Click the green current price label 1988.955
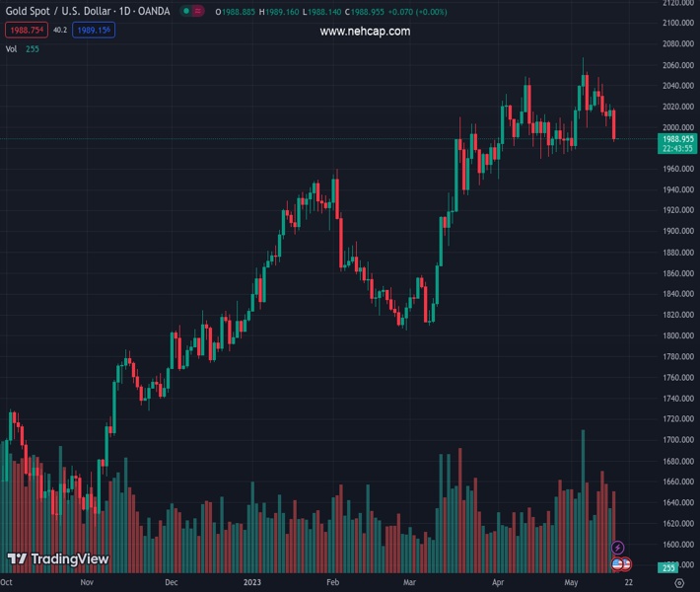This screenshot has height=592, width=700. (x=678, y=139)
